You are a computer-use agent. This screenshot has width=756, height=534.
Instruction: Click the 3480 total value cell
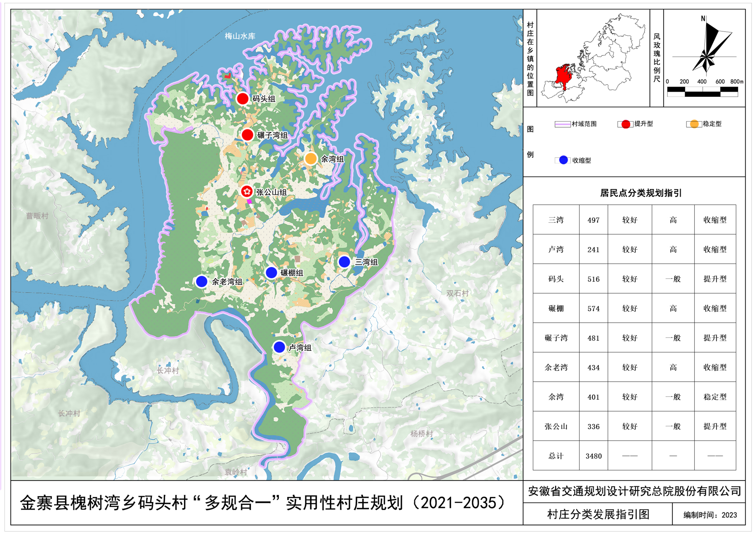click(593, 456)
